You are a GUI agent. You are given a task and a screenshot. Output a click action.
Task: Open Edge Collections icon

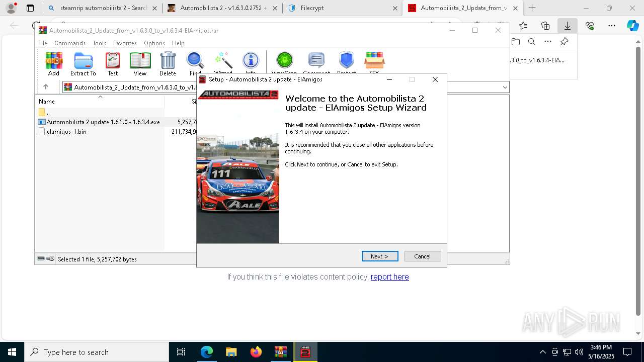pyautogui.click(x=545, y=26)
